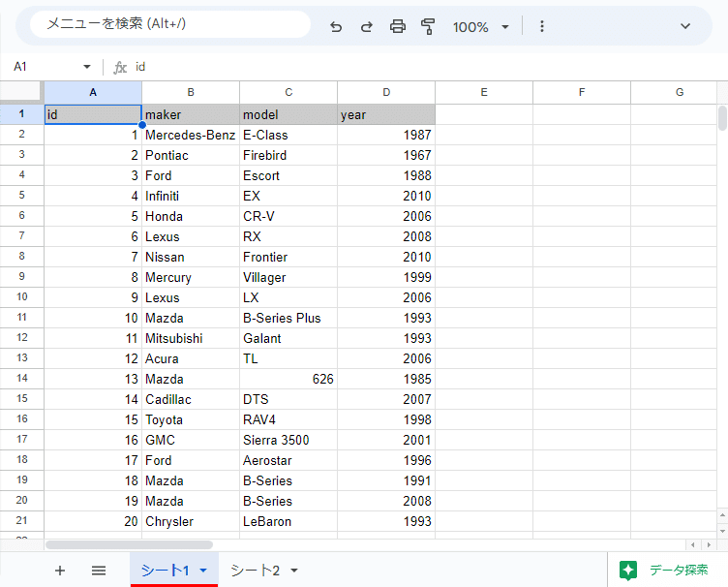
Task: Add a new sheet with plus icon
Action: point(60,571)
